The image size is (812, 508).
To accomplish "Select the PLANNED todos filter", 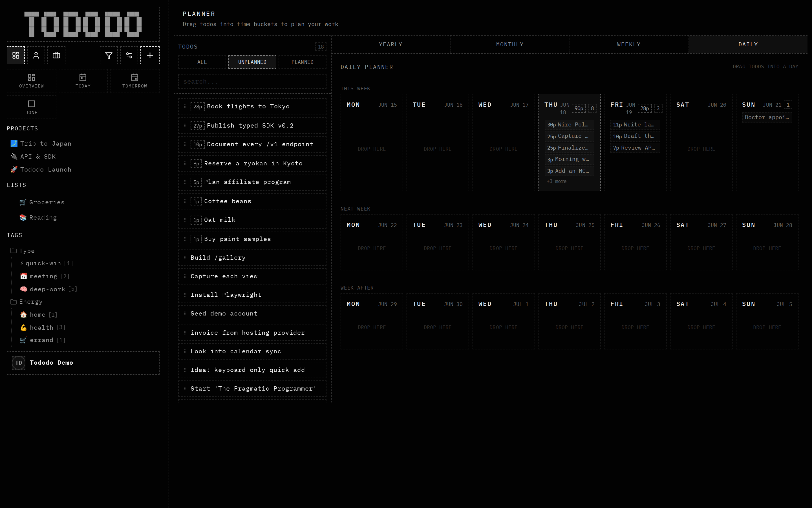I will coord(302,62).
